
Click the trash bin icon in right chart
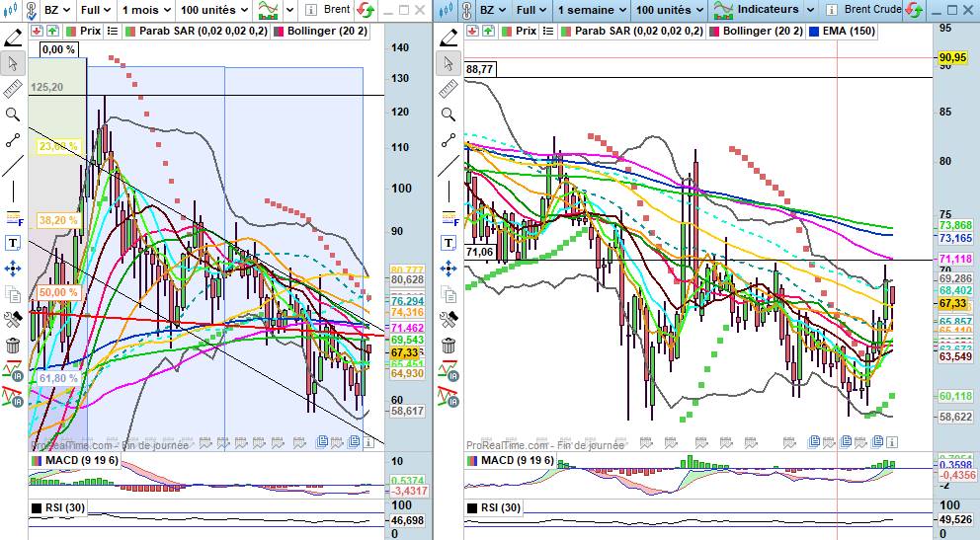449,346
